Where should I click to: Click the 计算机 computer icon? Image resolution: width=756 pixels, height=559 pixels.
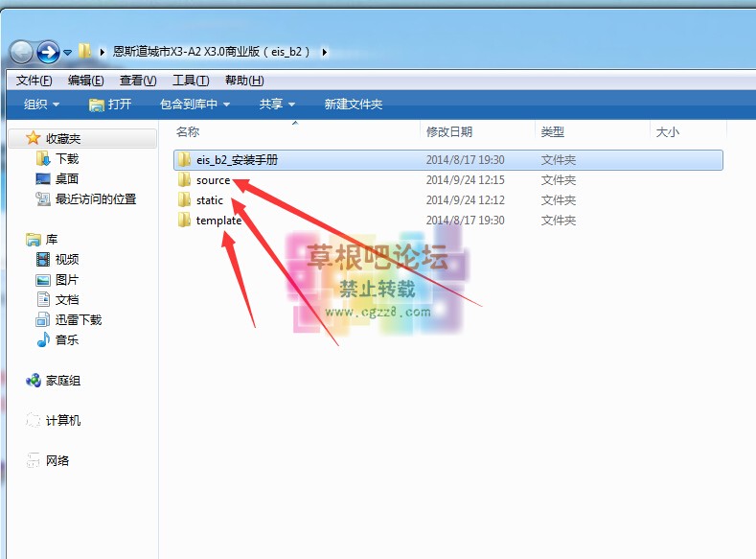34,420
